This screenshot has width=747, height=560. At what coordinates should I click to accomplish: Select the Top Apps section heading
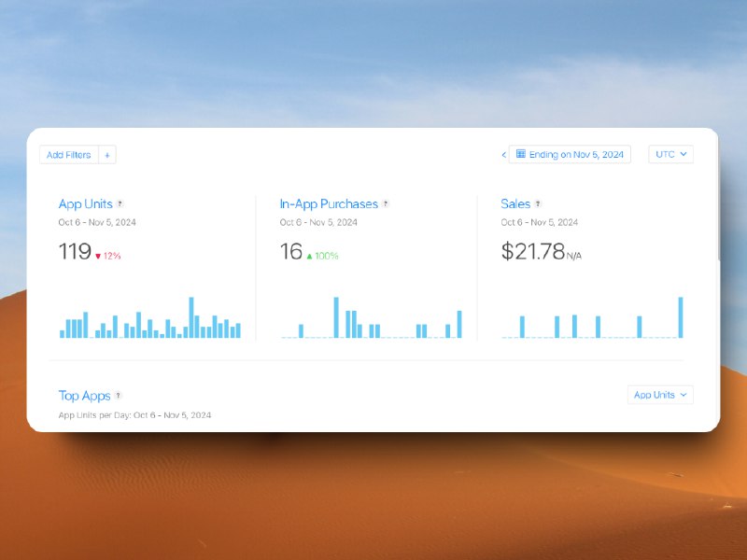[x=84, y=396]
